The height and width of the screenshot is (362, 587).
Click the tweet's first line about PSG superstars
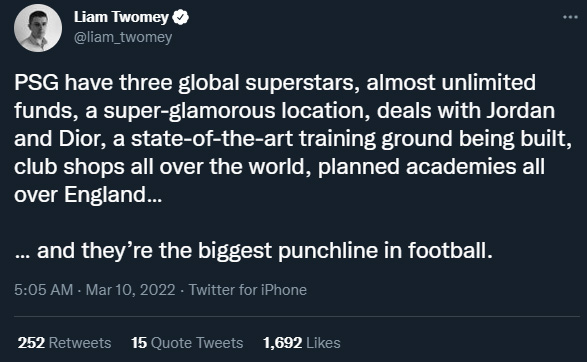(x=275, y=83)
